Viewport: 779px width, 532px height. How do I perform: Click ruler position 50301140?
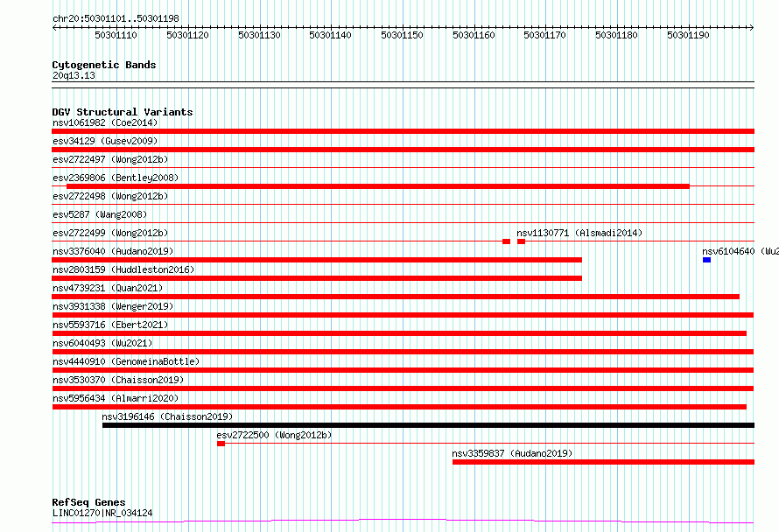[330, 35]
